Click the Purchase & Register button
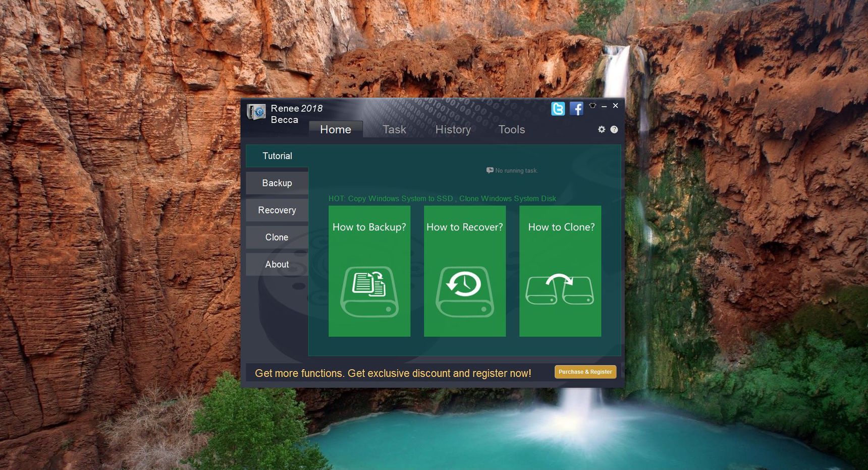Image resolution: width=868 pixels, height=470 pixels. pyautogui.click(x=585, y=372)
